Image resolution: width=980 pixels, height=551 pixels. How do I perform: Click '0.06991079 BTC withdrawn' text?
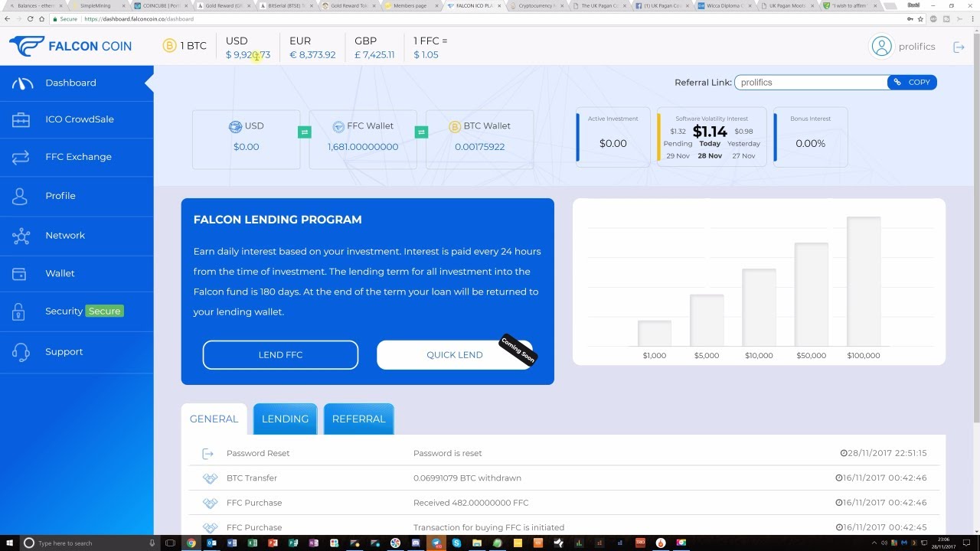pyautogui.click(x=467, y=478)
